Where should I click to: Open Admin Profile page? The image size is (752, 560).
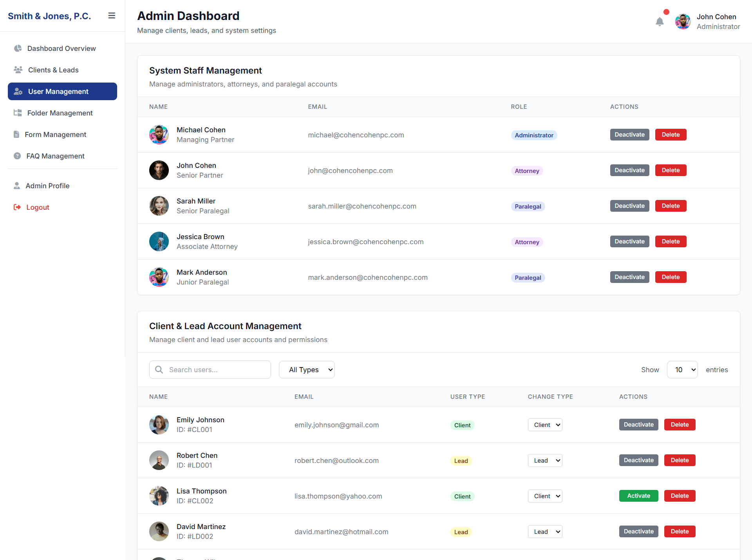62,186
